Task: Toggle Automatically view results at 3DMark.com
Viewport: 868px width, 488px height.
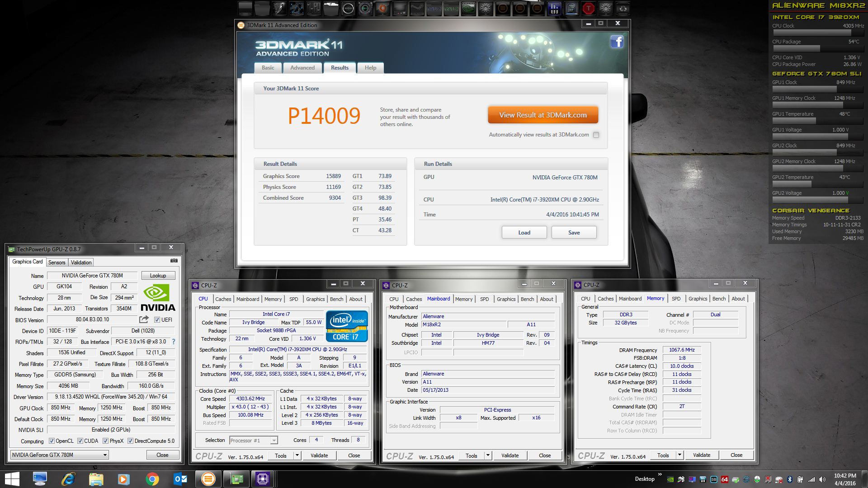Action: pyautogui.click(x=596, y=135)
